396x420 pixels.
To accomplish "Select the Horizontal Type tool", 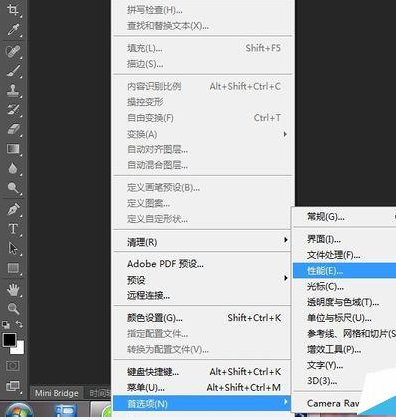I will (x=13, y=229).
